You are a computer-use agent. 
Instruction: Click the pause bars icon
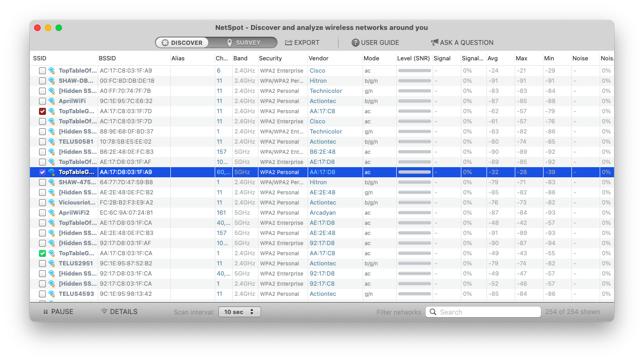pyautogui.click(x=45, y=312)
